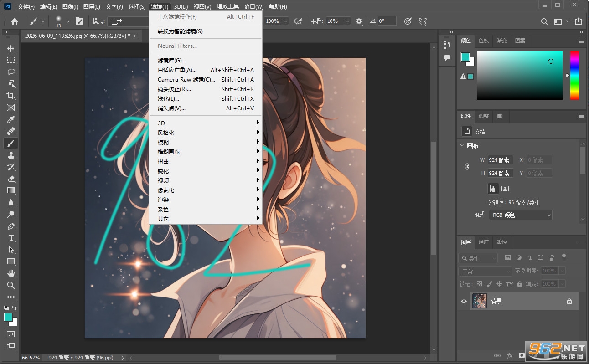Select the Move tool
The height and width of the screenshot is (364, 589).
(11, 48)
